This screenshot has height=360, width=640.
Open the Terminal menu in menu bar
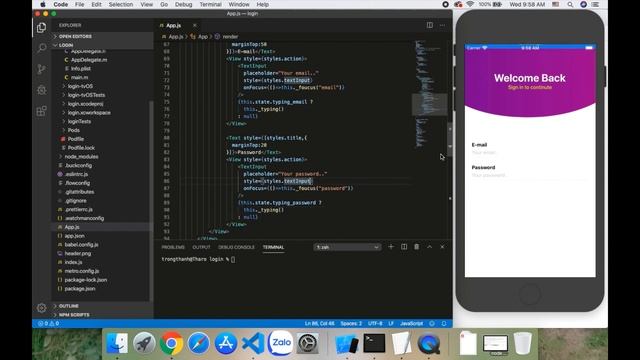211,4
